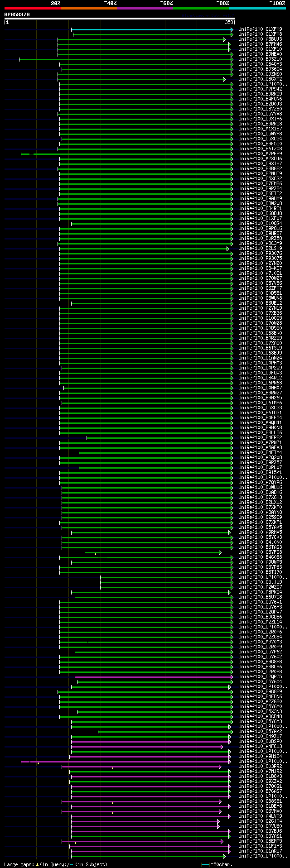Click the red 20% identity legend segment
290x868 pixels.
coord(33,8)
